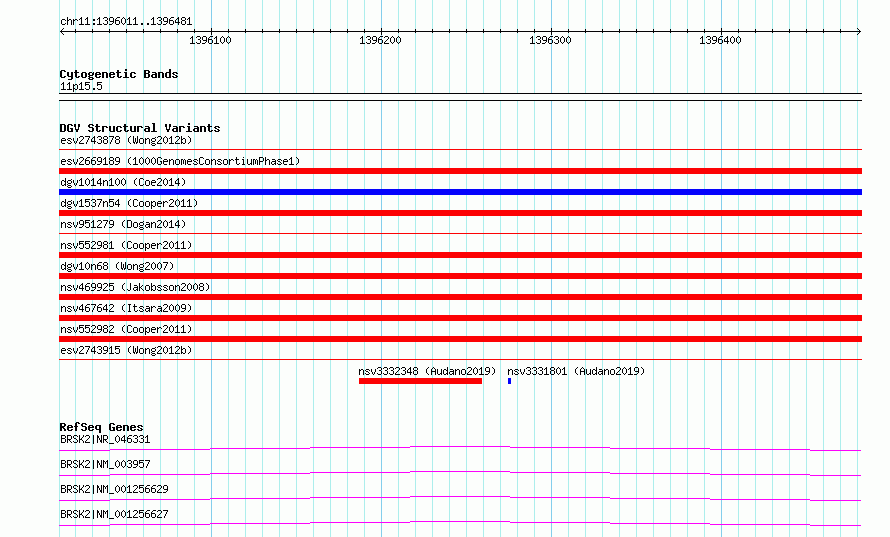This screenshot has height=537, width=890.
Task: Click the red nsv552981 variant bar
Action: 460,255
